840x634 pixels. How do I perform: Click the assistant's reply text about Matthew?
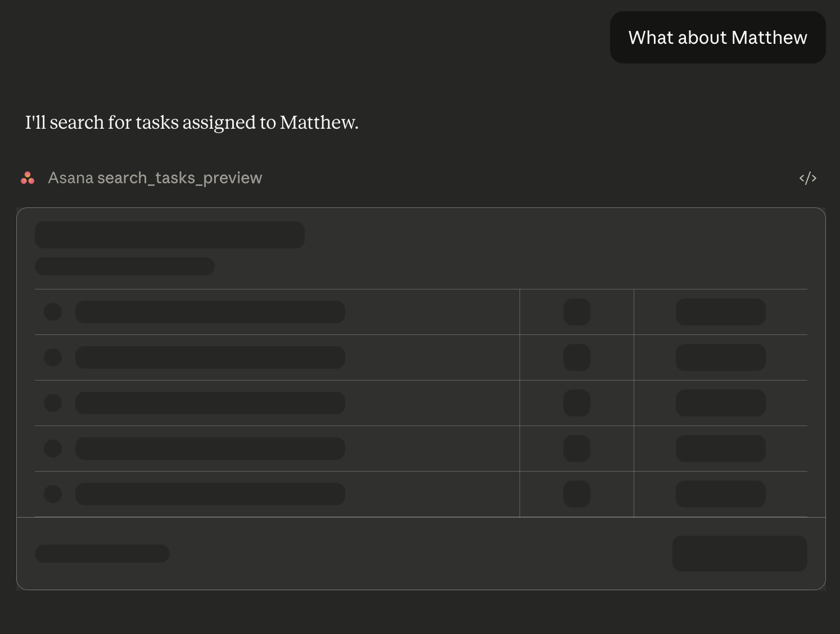pos(191,122)
